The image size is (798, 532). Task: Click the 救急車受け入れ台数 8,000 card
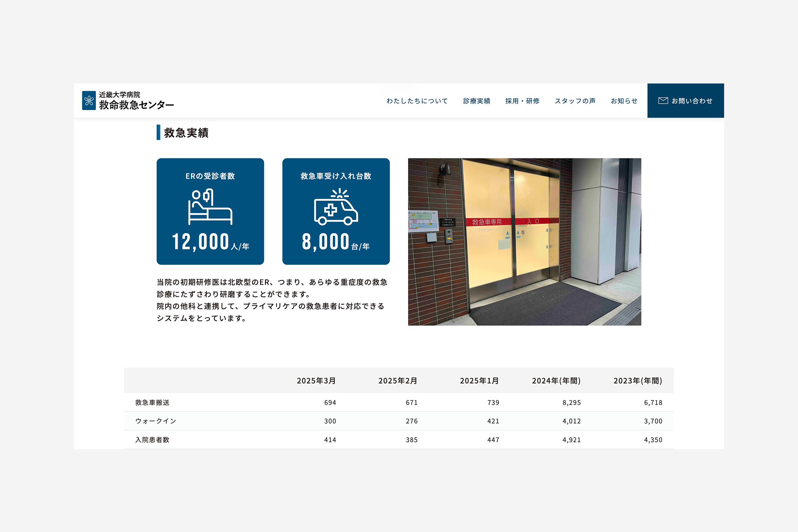pos(336,242)
